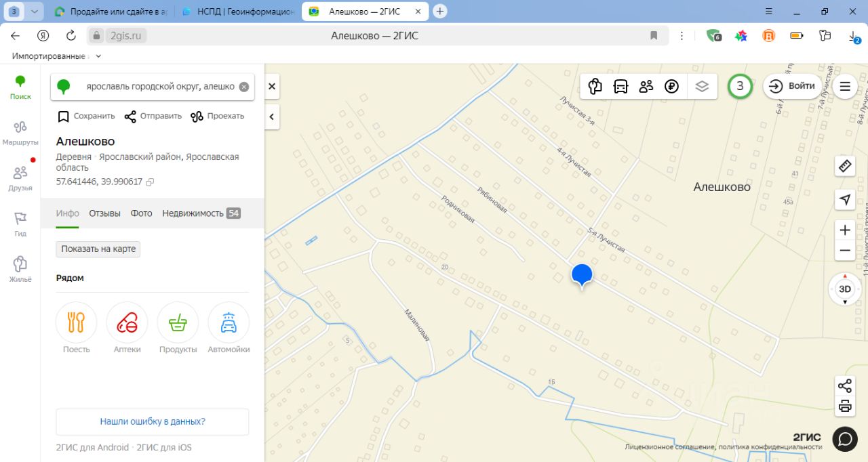Open a new browser tab
The height and width of the screenshot is (462, 868).
click(440, 12)
